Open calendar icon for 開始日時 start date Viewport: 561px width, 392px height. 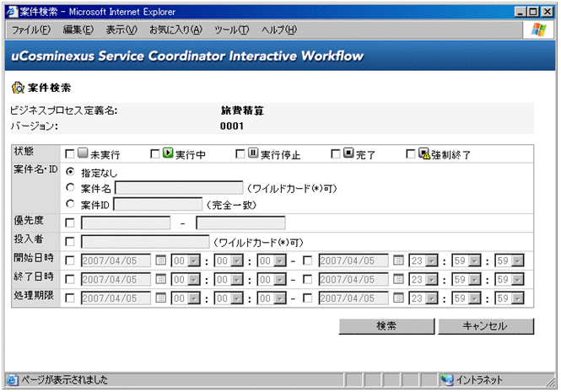pos(161,260)
